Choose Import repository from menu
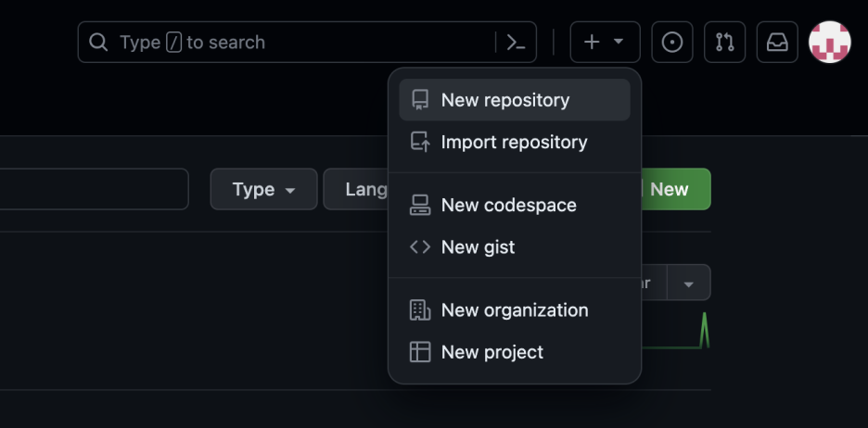This screenshot has width=868, height=428. [514, 142]
